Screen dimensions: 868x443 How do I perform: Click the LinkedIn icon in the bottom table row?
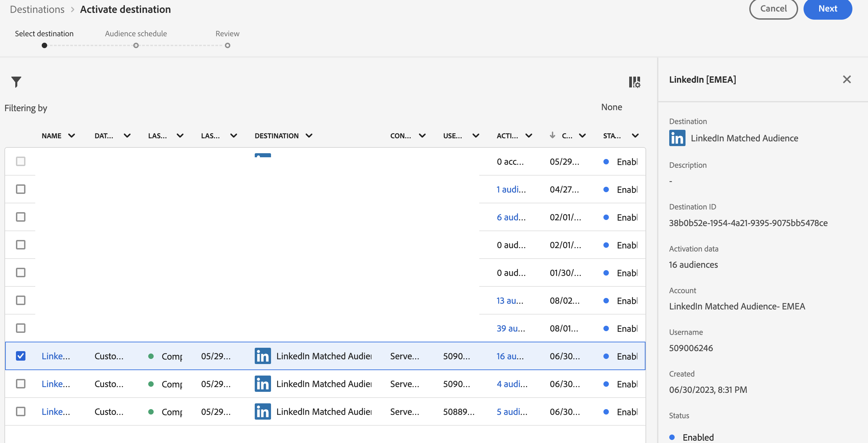pos(262,411)
